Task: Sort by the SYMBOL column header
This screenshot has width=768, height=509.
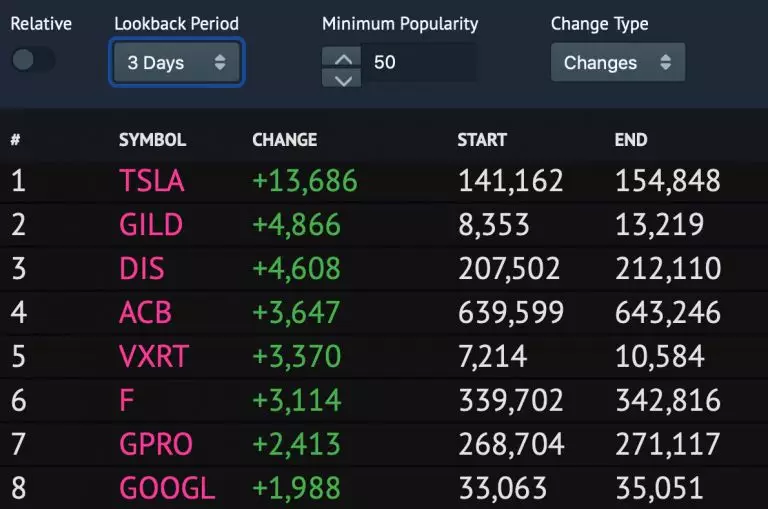Action: [152, 140]
